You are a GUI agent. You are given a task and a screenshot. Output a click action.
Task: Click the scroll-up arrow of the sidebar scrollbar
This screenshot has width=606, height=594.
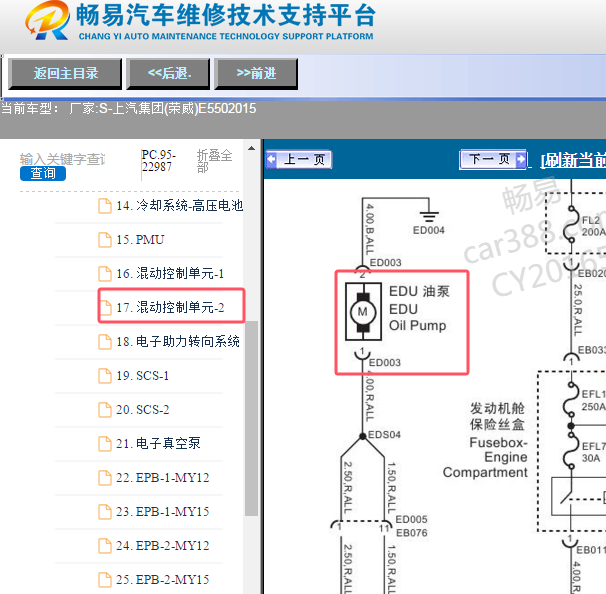click(252, 148)
